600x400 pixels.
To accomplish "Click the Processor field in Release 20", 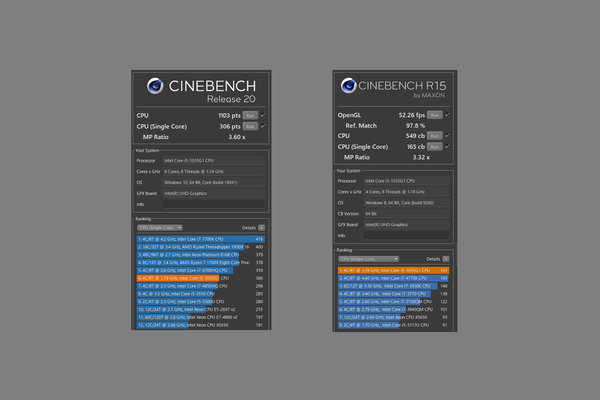I will 214,161.
